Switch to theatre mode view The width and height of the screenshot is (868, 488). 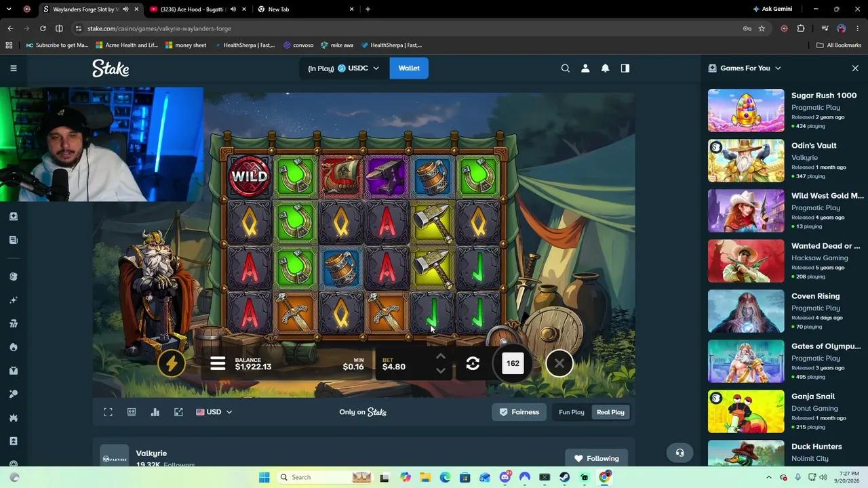[x=132, y=412]
